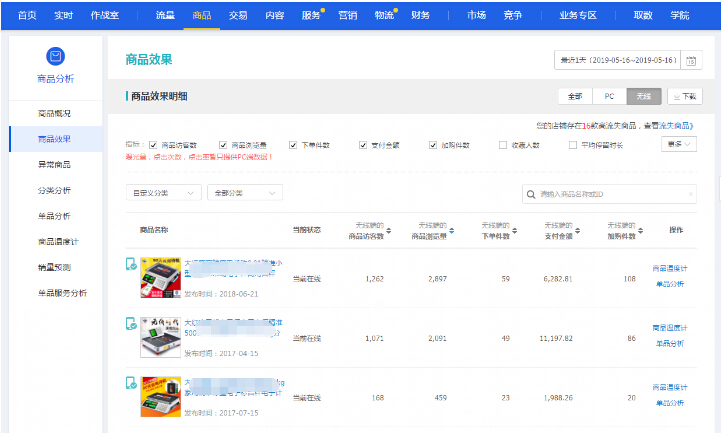This screenshot has height=443, width=723.
Task: Open the 全部分类 category dropdown
Action: tap(243, 192)
